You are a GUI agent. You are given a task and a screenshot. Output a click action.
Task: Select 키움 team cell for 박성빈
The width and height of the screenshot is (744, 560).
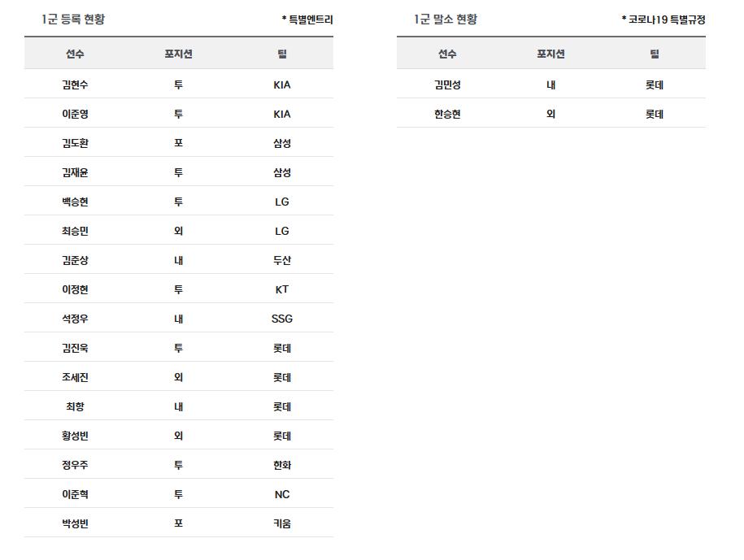point(282,523)
